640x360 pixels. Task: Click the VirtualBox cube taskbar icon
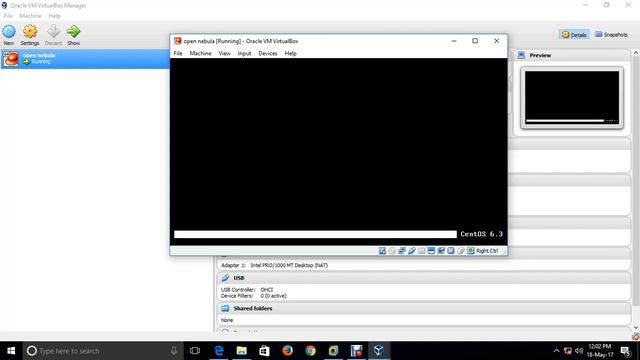379,351
